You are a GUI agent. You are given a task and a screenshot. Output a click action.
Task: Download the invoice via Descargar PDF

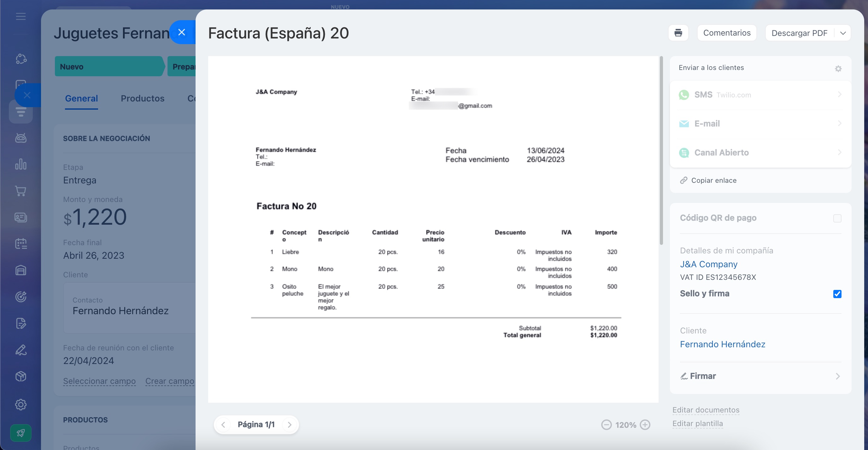tap(799, 33)
